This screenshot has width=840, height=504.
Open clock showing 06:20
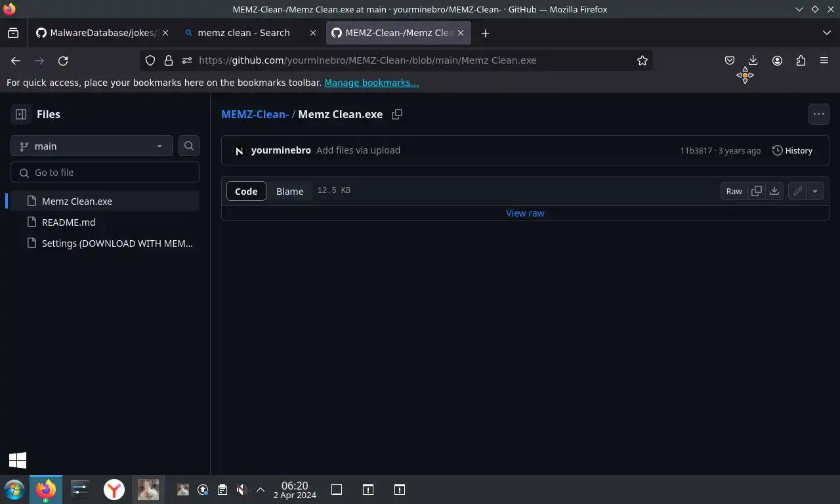point(295,490)
